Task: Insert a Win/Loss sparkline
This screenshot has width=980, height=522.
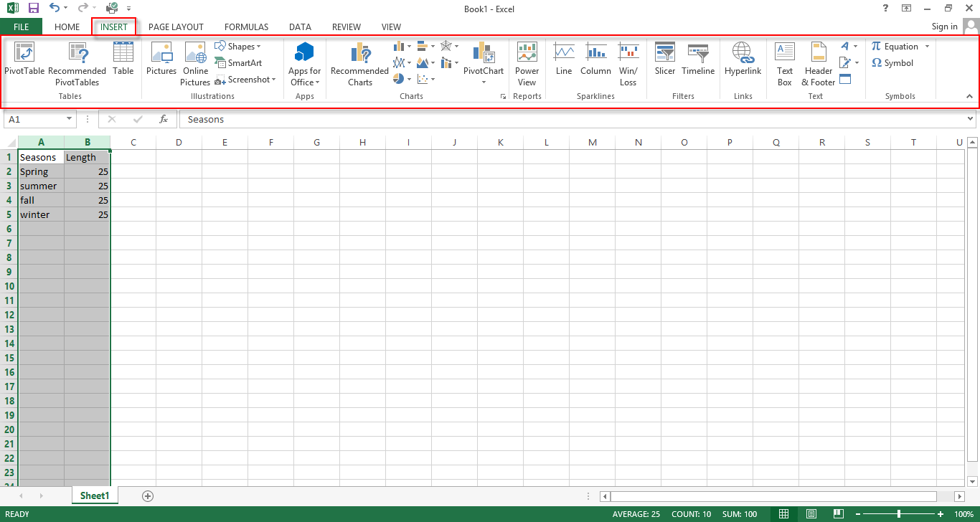Action: click(x=628, y=65)
